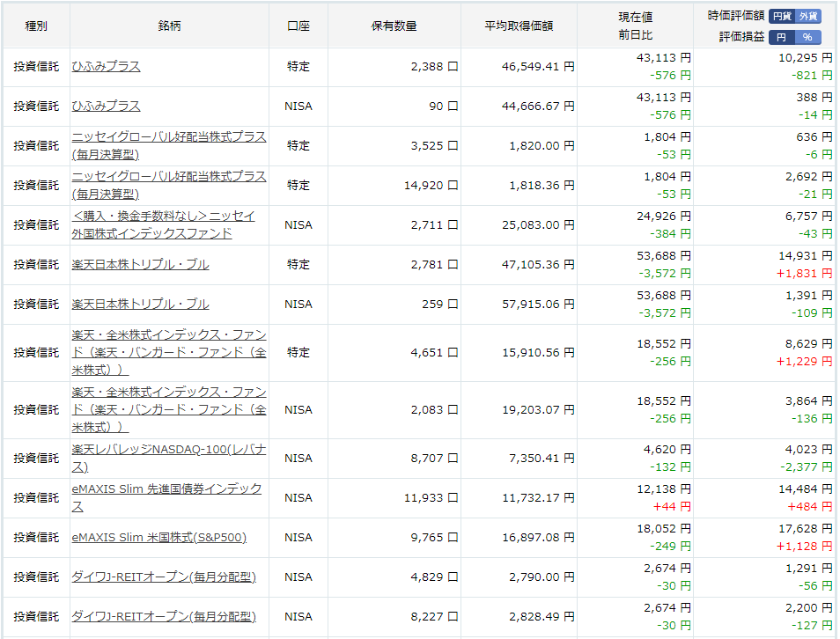The width and height of the screenshot is (840, 639).
Task: Select valuation amount 14,931 円
Action: (806, 256)
